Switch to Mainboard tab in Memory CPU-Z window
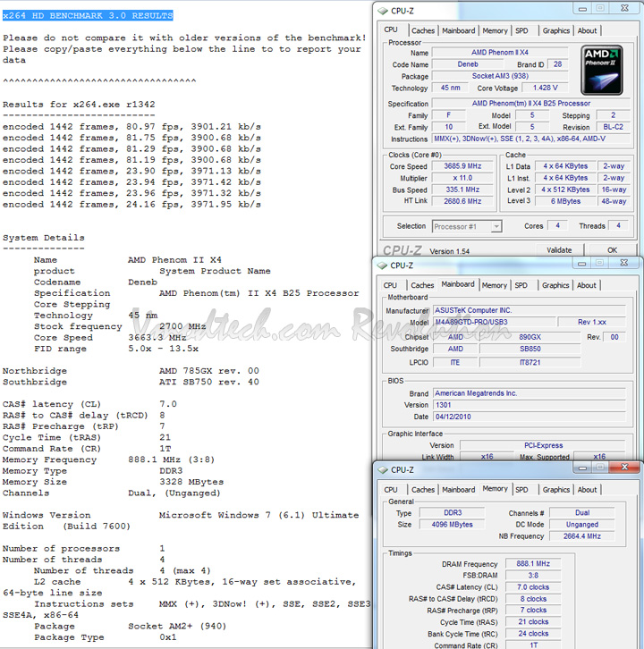This screenshot has height=649, width=644. click(459, 490)
